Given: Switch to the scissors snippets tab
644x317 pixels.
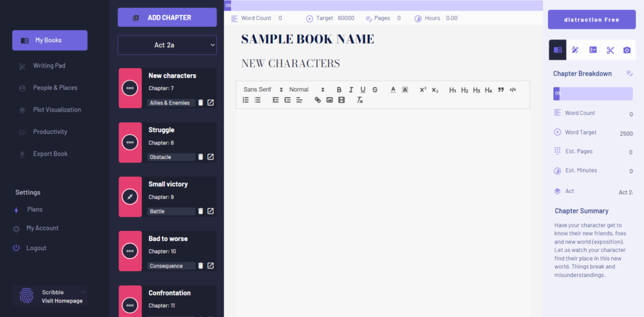Looking at the screenshot, I should (610, 50).
